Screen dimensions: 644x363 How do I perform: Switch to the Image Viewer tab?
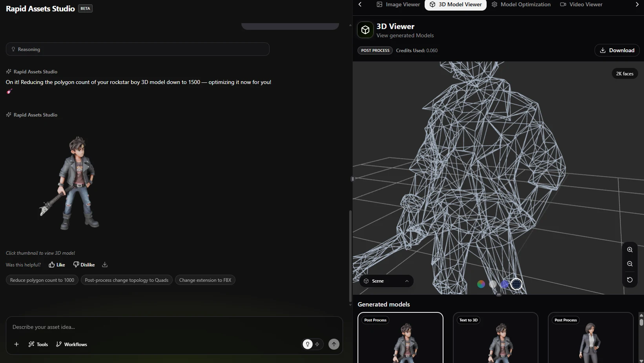[398, 4]
